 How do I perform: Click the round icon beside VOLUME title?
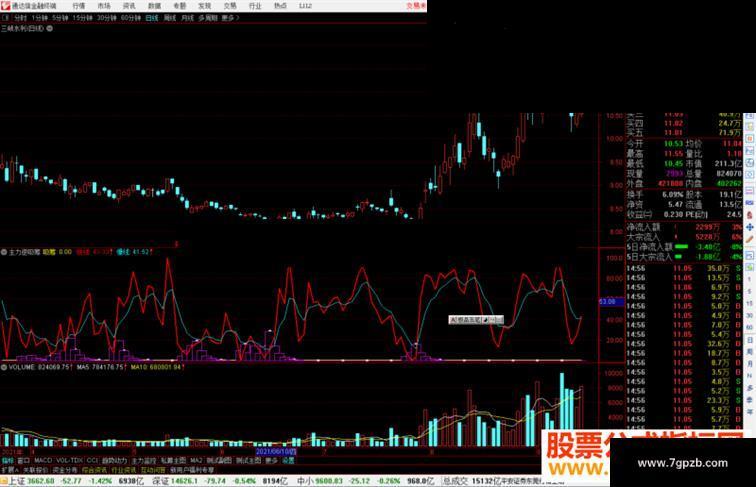coord(4,367)
